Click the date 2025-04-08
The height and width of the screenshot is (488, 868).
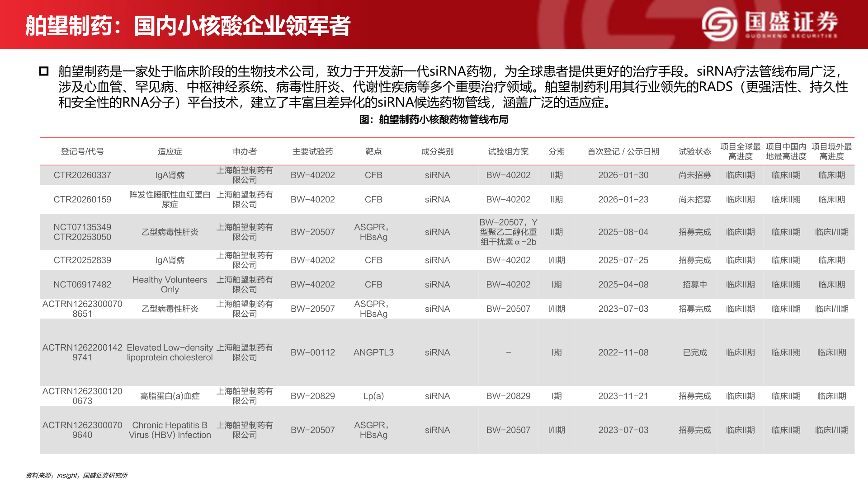coord(623,284)
